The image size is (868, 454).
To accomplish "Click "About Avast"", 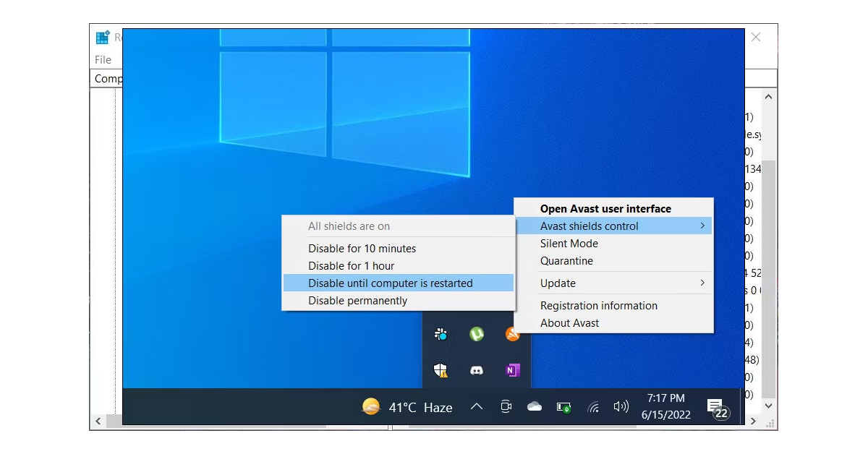I will [x=569, y=322].
